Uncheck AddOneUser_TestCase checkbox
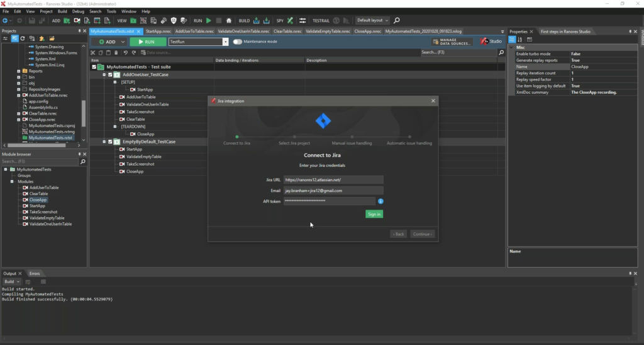 click(110, 74)
